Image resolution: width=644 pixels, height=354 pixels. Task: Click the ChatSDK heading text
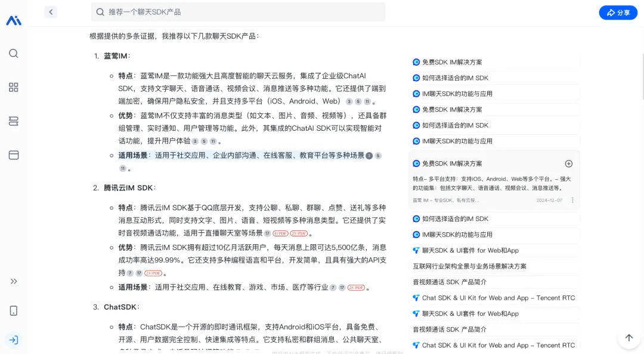121,307
